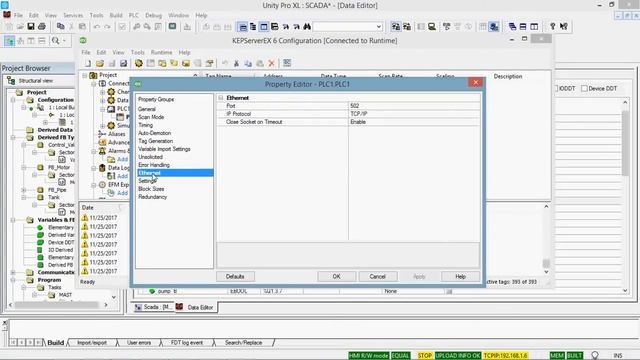Select Scan Mode property group
640x360 pixels.
click(x=151, y=117)
